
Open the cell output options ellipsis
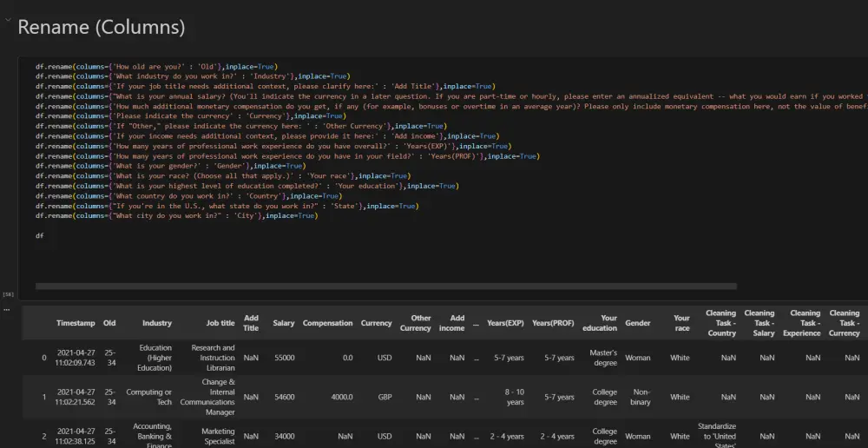tap(7, 310)
